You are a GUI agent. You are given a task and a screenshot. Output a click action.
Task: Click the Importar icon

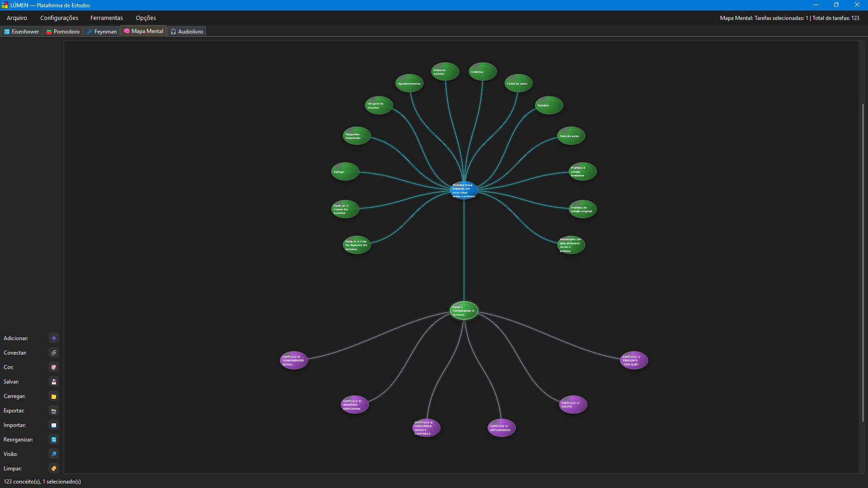pyautogui.click(x=54, y=425)
